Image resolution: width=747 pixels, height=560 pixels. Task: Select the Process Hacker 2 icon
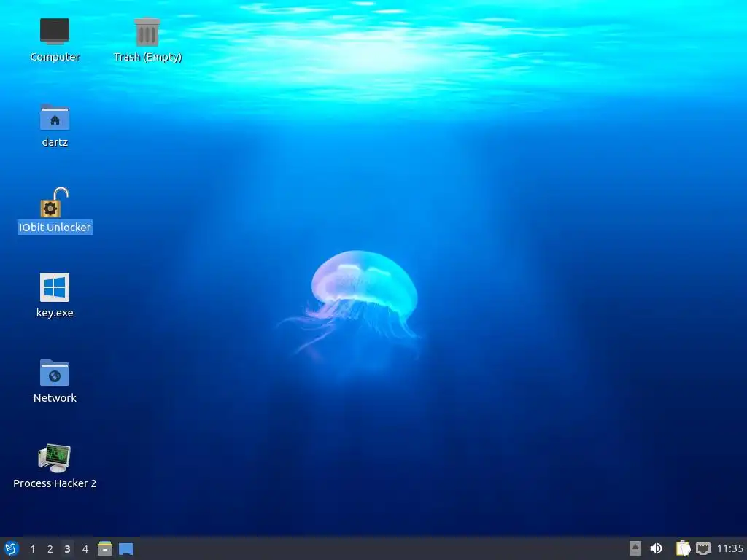54,458
